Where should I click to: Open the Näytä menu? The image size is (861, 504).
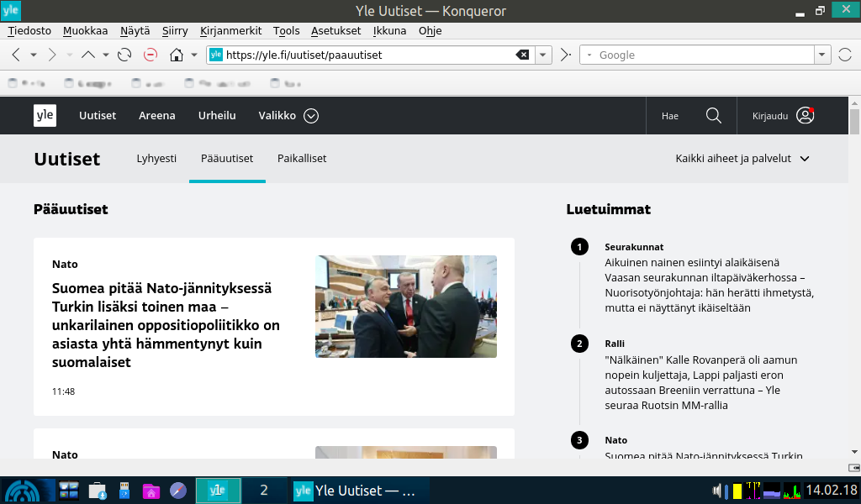[x=135, y=31]
